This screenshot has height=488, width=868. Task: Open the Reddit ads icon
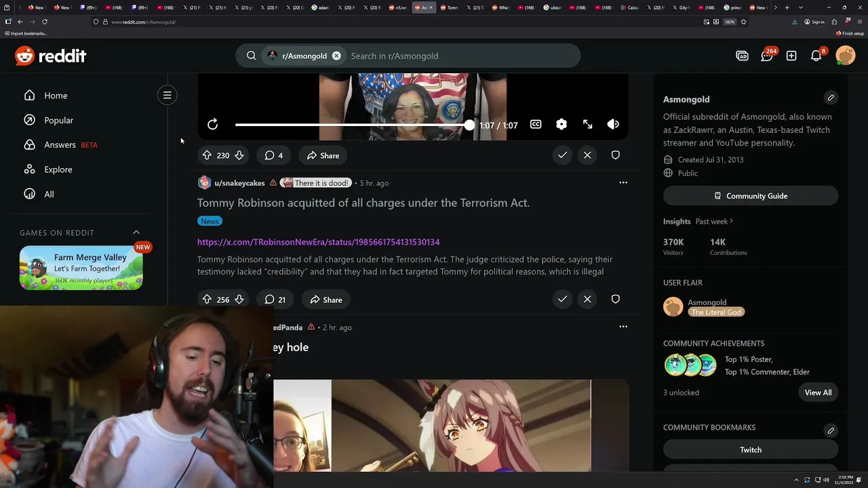point(742,56)
